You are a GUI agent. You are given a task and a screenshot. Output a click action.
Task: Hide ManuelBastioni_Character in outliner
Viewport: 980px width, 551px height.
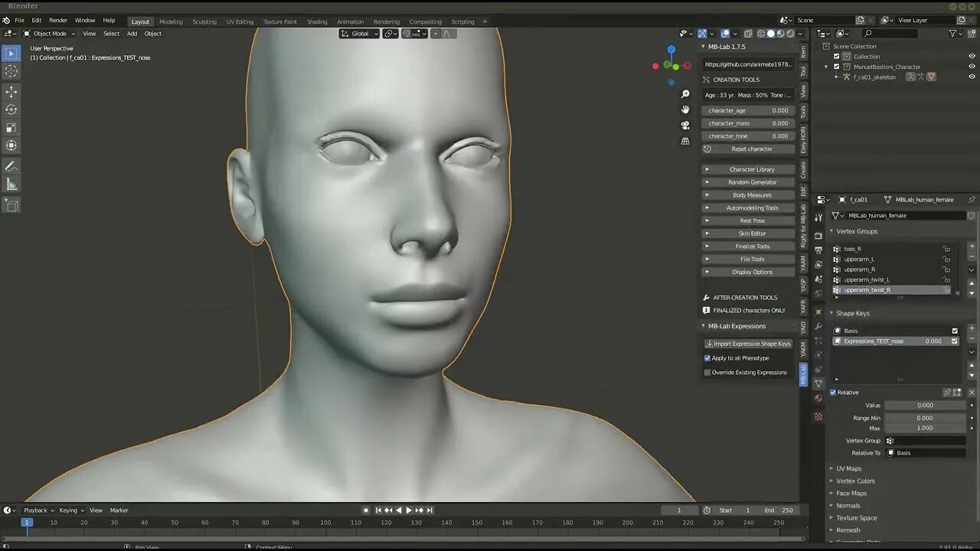tap(972, 67)
